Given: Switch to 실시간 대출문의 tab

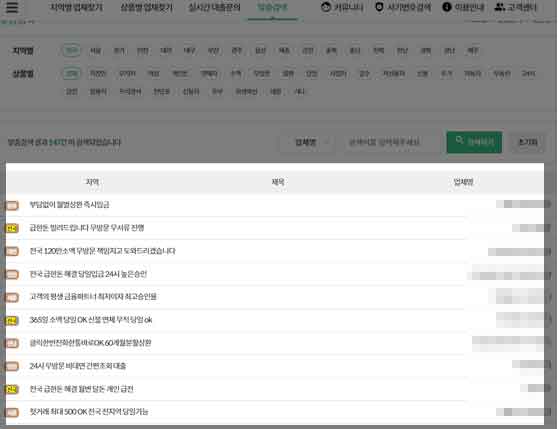Looking at the screenshot, I should 214,7.
